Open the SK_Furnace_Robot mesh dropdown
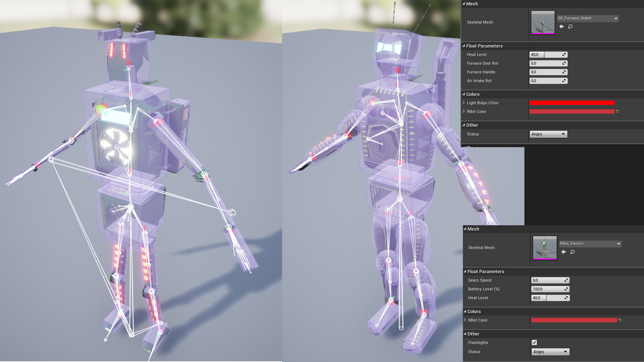Image resolution: width=644 pixels, height=362 pixels. point(616,18)
